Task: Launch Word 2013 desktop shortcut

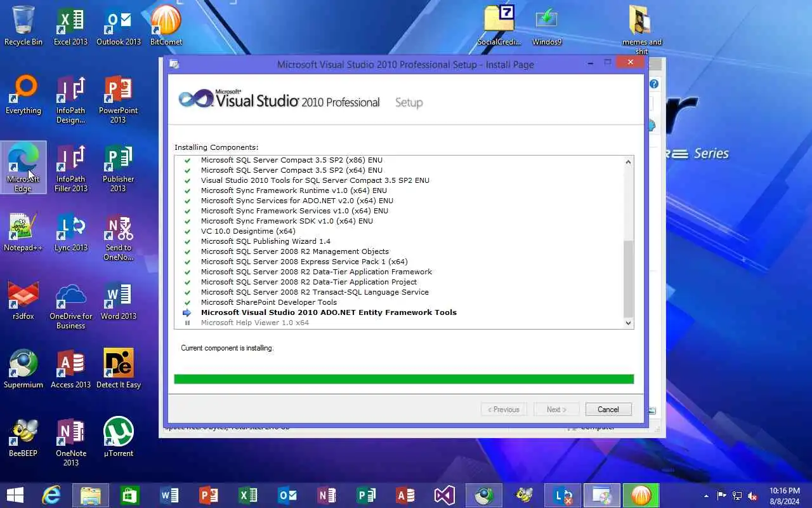Action: coord(119,301)
